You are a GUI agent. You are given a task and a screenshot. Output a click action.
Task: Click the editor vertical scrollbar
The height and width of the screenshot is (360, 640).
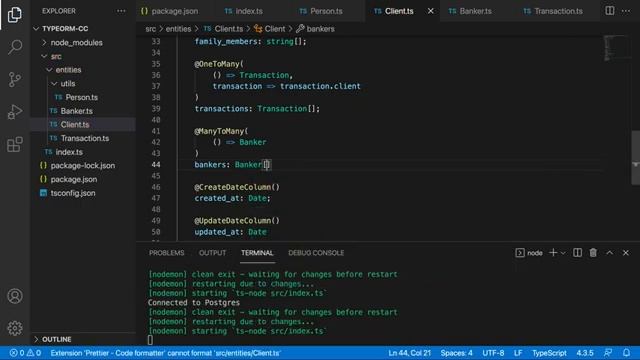tap(636, 158)
